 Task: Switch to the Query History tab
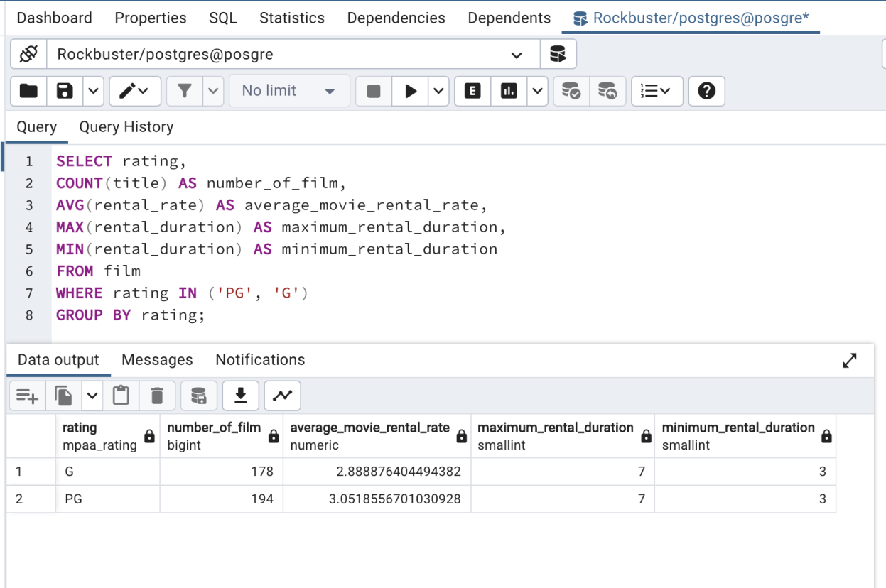[x=126, y=127]
